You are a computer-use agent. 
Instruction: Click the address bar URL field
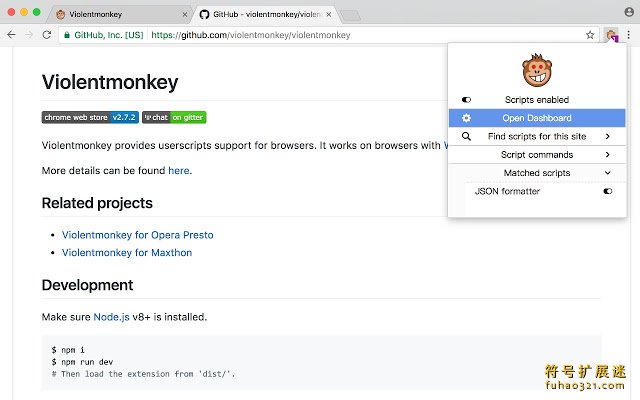(327, 35)
